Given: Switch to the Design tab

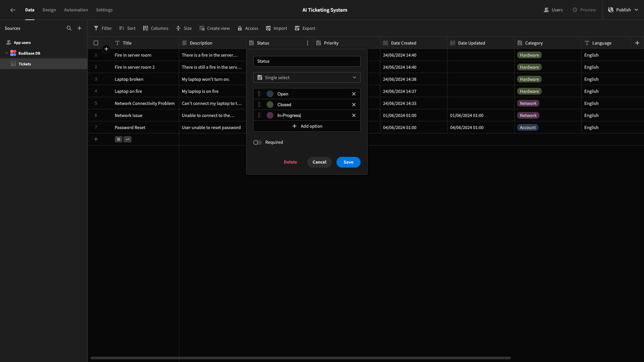Looking at the screenshot, I should point(49,10).
